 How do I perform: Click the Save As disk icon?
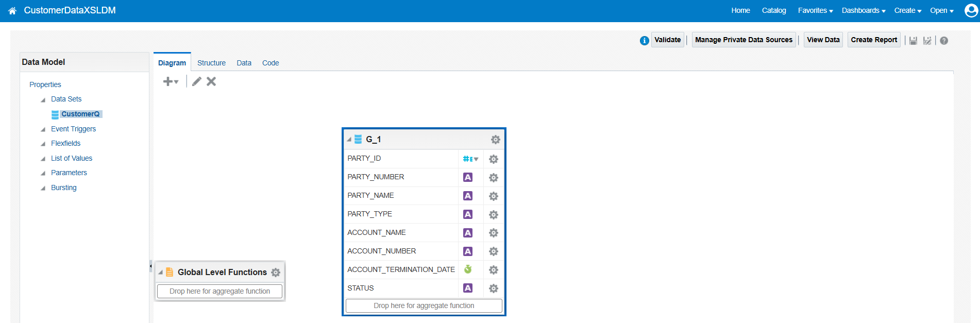tap(927, 40)
